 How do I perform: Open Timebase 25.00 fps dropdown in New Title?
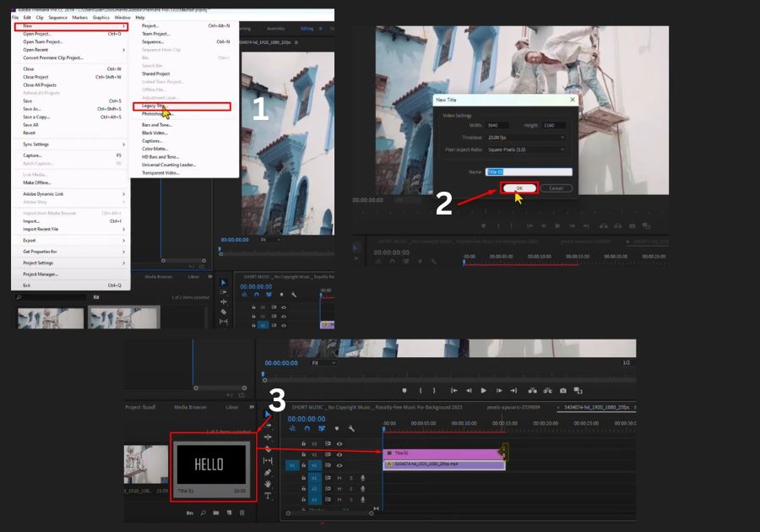(525, 138)
